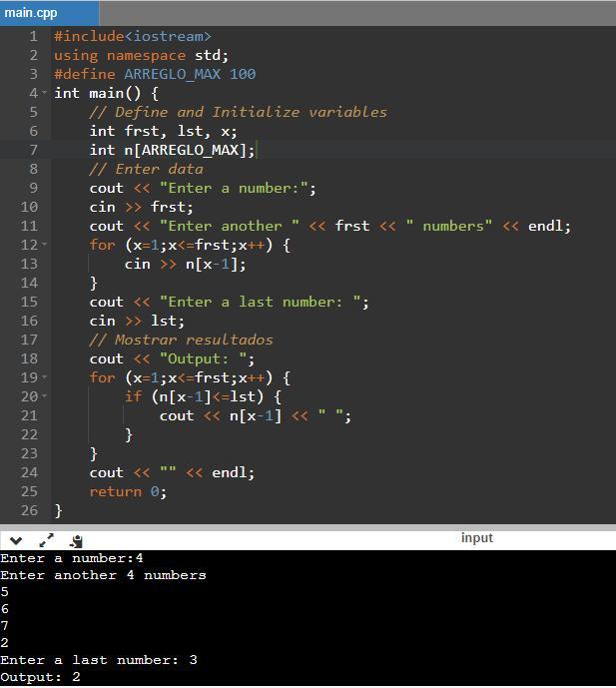Click console line 'Output: 2'
Image resolution: width=616 pixels, height=688 pixels.
[x=40, y=677]
